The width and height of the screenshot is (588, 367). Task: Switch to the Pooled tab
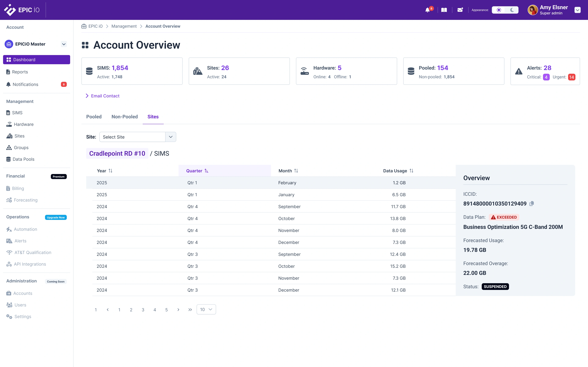tap(94, 117)
